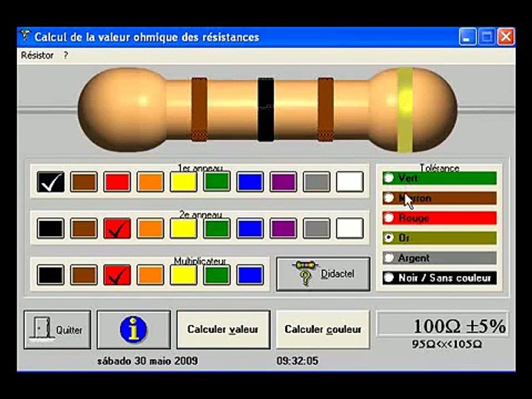Click Calculer couleur button
Screen dimensions: 532x399
click(x=323, y=329)
